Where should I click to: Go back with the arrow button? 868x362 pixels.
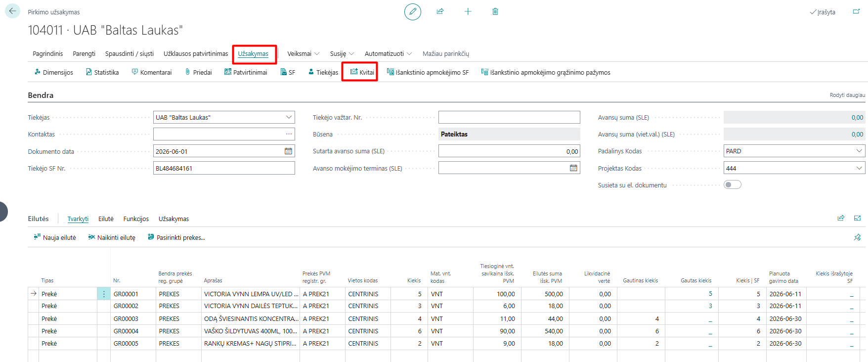12,11
